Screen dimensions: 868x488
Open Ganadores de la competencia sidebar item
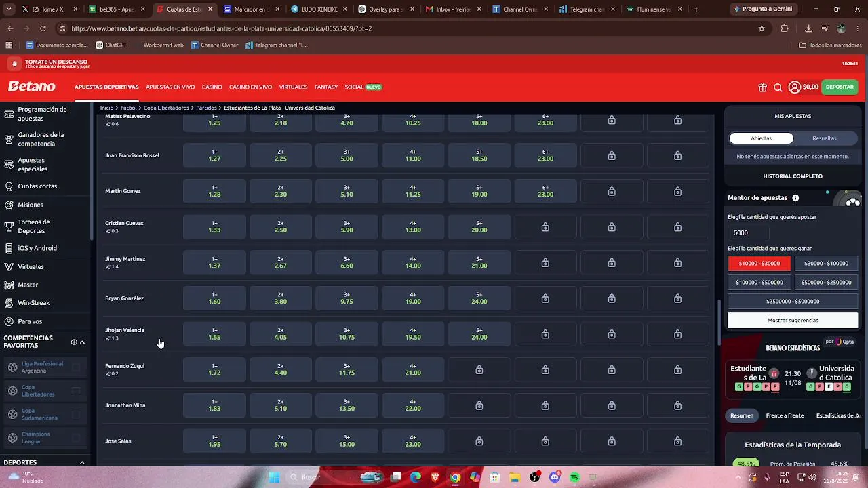pyautogui.click(x=45, y=139)
